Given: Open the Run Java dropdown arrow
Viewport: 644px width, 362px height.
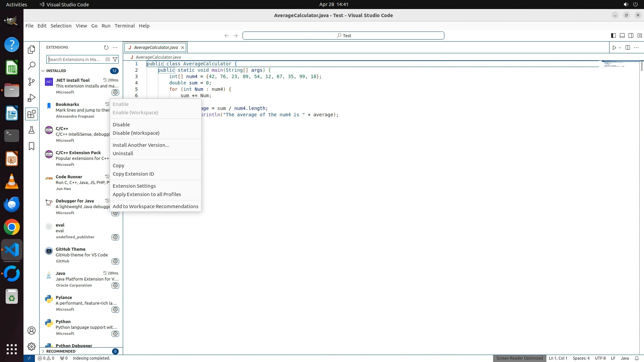Looking at the screenshot, I should point(620,48).
